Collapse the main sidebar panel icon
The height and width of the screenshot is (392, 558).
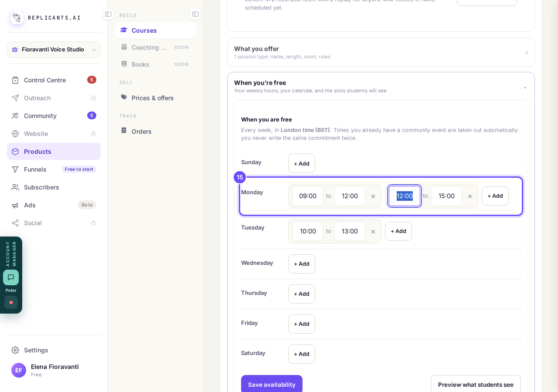point(108,14)
